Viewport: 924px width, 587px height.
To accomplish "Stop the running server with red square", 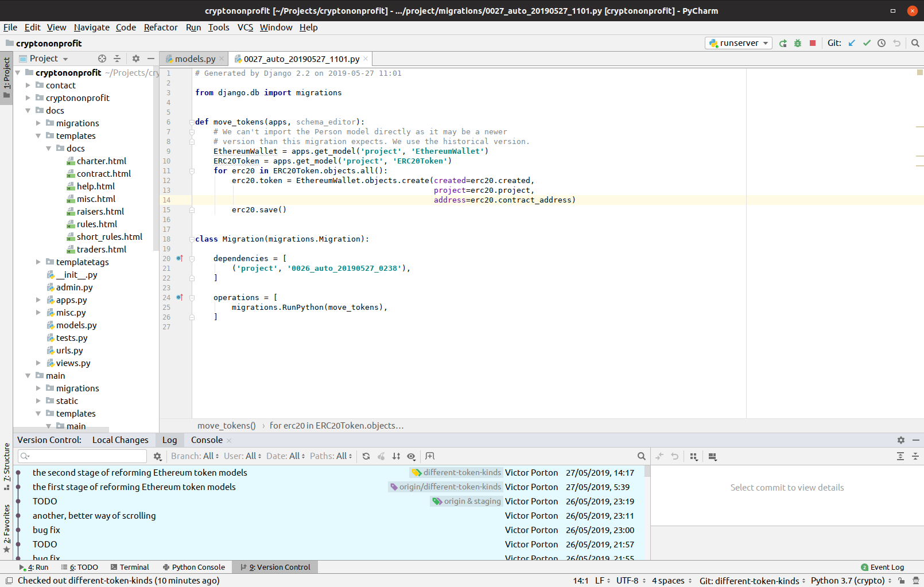I will pyautogui.click(x=813, y=43).
